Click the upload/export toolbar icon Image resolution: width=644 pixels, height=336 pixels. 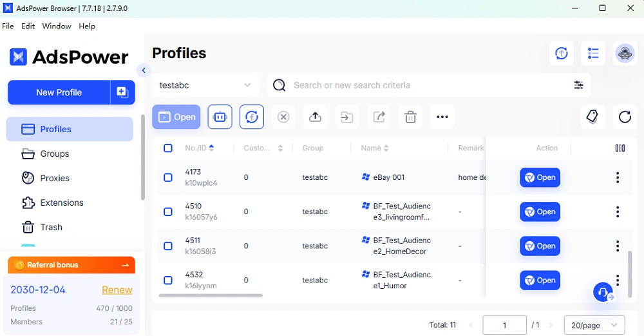pos(315,117)
